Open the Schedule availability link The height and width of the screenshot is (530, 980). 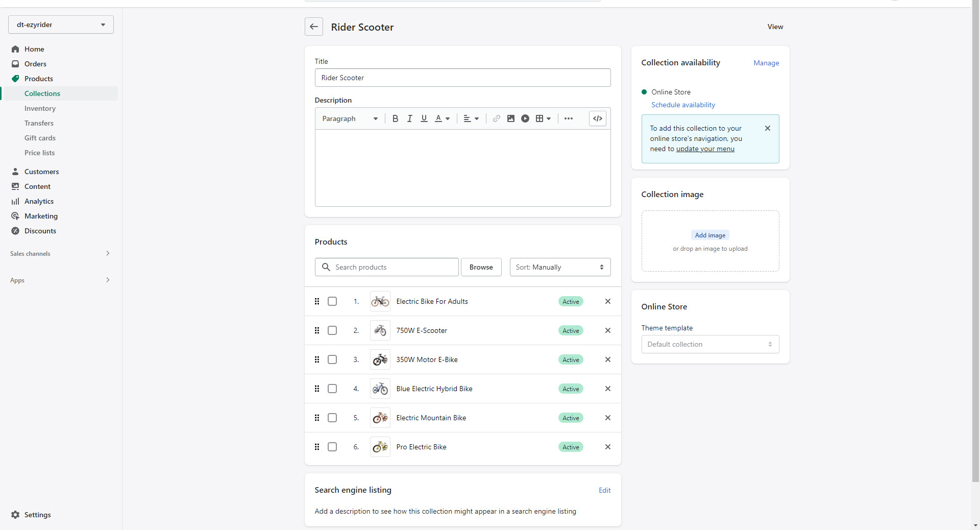click(x=683, y=105)
